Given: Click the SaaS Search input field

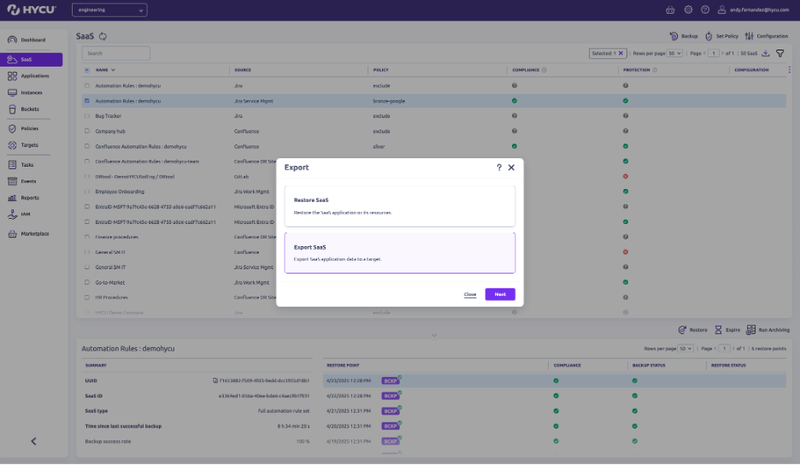Looking at the screenshot, I should [116, 53].
